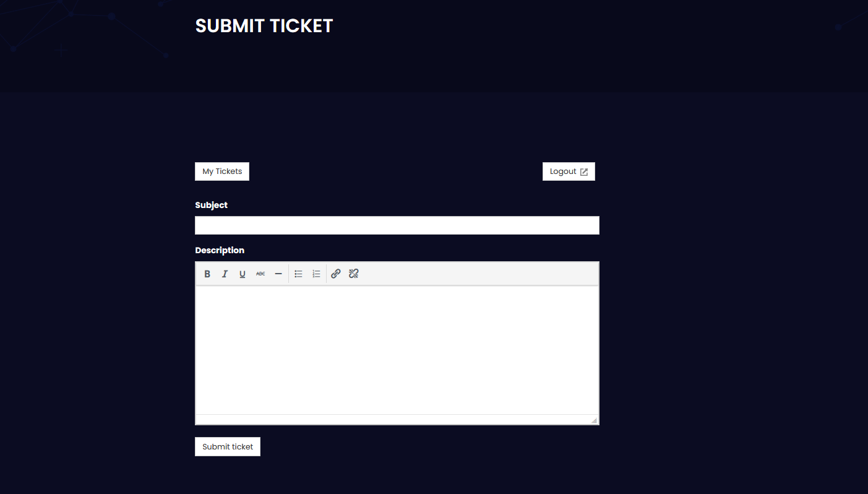The width and height of the screenshot is (868, 494).
Task: Insert a horizontal rule into the description
Action: click(278, 273)
